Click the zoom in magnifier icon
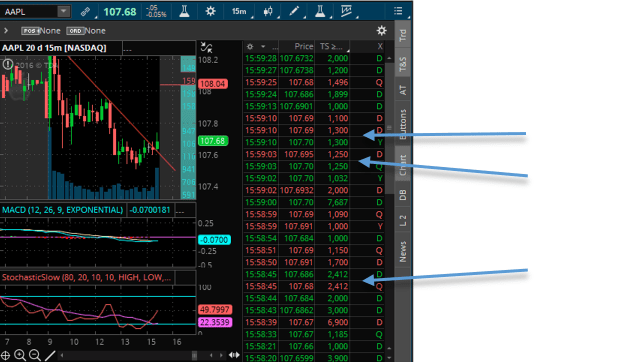 coord(20,356)
